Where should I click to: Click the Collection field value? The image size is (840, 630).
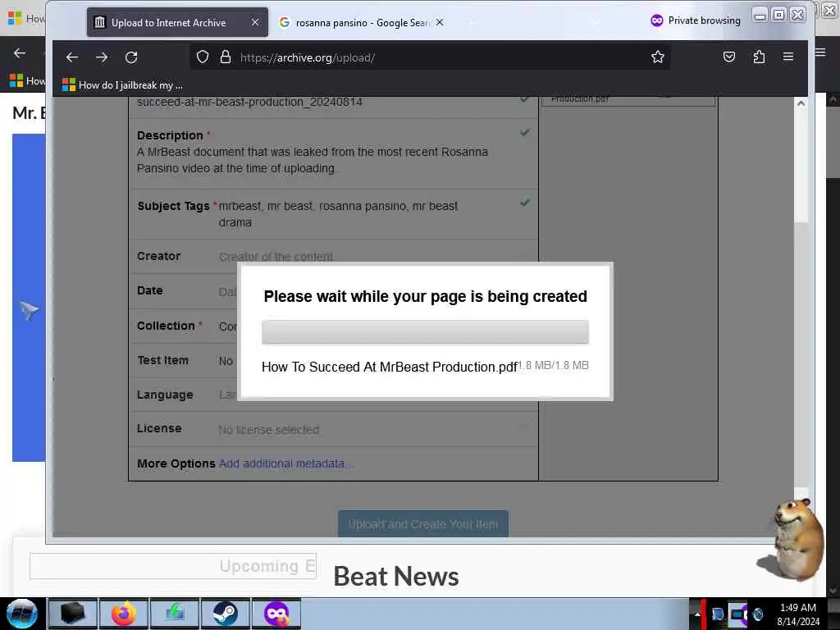point(228,326)
